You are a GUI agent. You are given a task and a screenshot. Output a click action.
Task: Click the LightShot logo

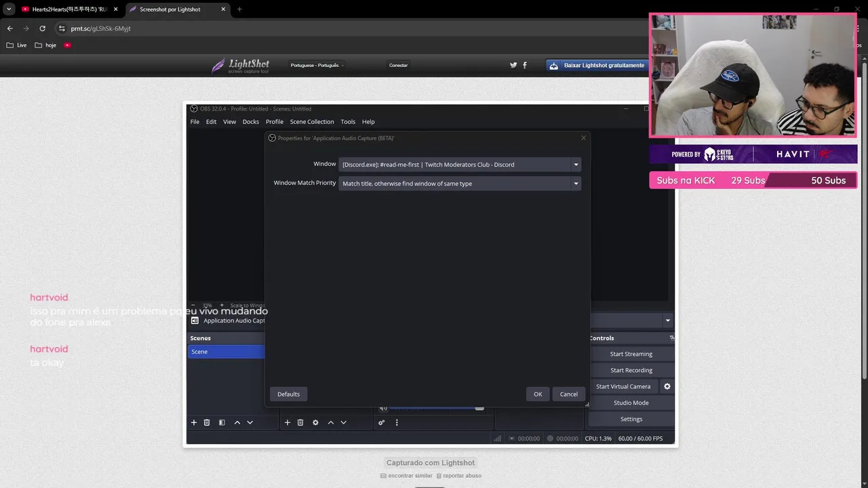point(241,66)
